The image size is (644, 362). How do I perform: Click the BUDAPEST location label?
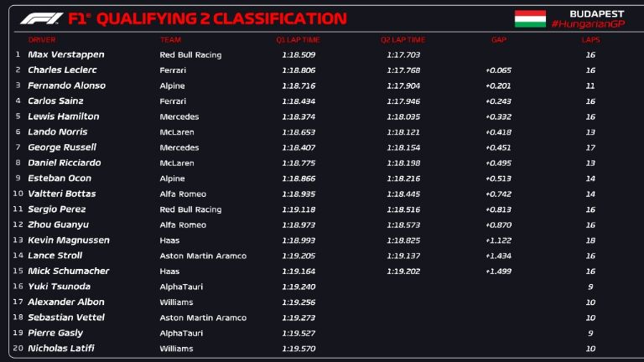click(x=596, y=13)
